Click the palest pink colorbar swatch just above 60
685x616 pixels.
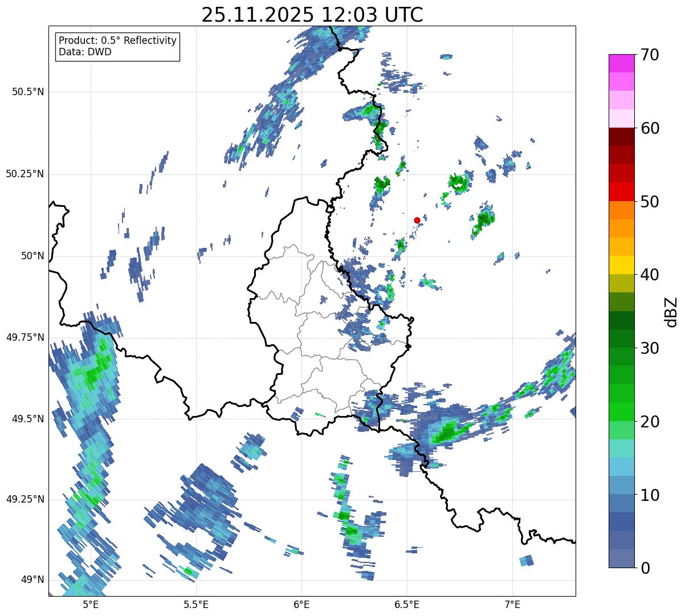click(622, 119)
